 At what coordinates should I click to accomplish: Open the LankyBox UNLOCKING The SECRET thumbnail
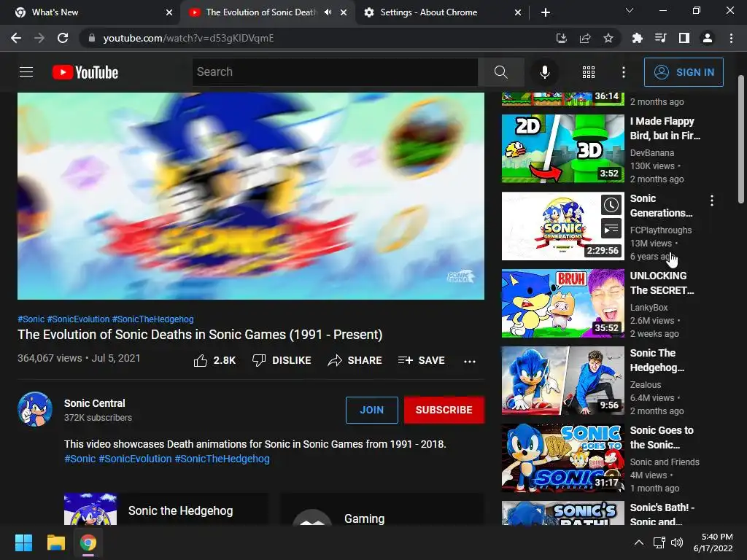coord(562,303)
